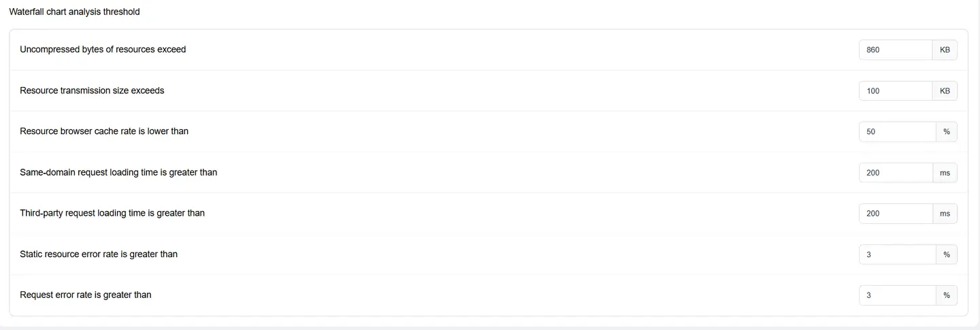The width and height of the screenshot is (980, 330).
Task: Click "Resource browser cache rate is lower than" label
Action: point(104,131)
